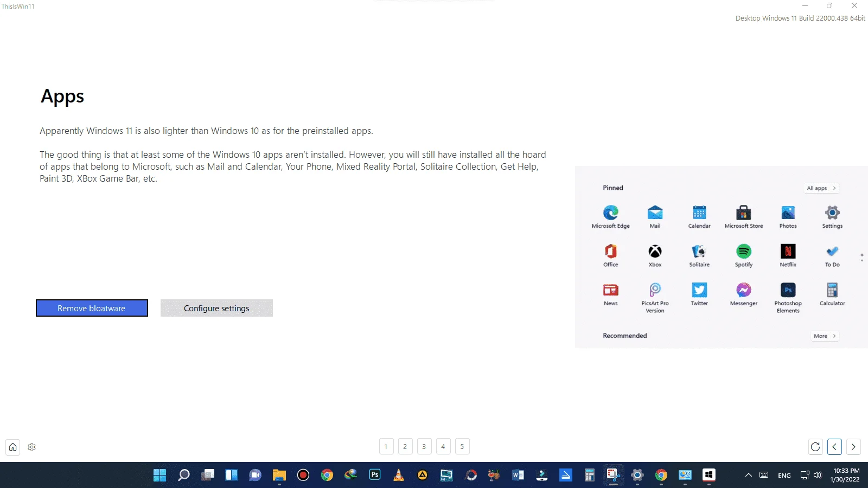Open the yellow triangle app on taskbar
Viewport: 868px width, 488px height.
click(423, 475)
